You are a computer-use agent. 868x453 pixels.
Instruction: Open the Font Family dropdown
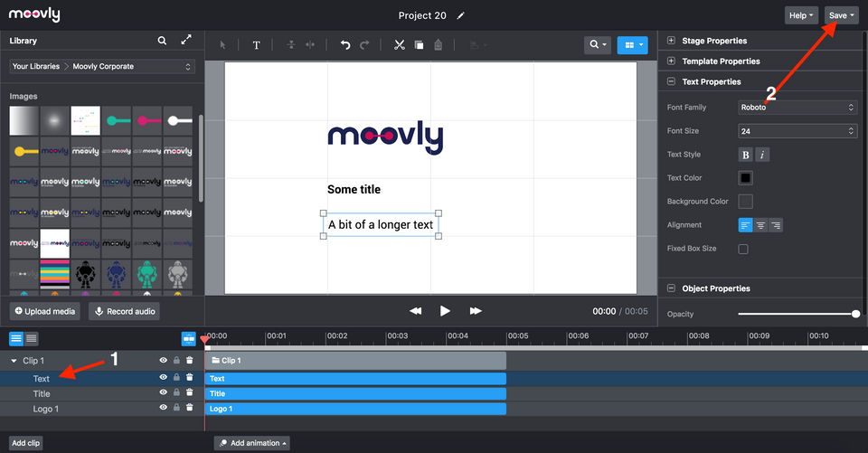click(x=797, y=108)
